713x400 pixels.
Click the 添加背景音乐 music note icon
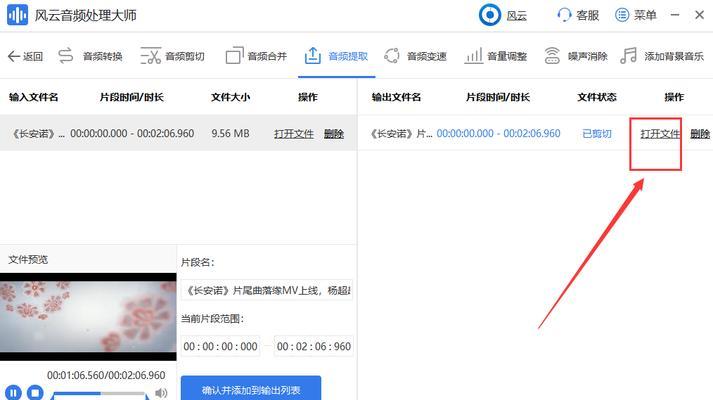[628, 56]
